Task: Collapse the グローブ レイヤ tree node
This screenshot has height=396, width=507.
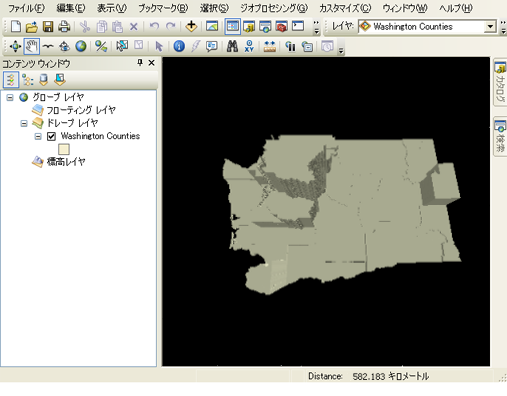Action: pos(10,98)
